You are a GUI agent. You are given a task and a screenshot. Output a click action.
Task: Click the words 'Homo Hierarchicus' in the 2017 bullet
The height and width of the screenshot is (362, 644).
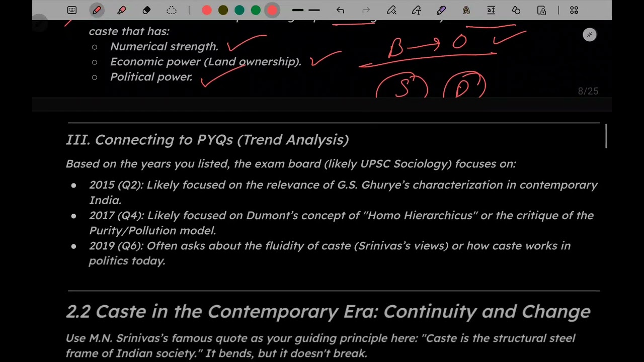420,216
